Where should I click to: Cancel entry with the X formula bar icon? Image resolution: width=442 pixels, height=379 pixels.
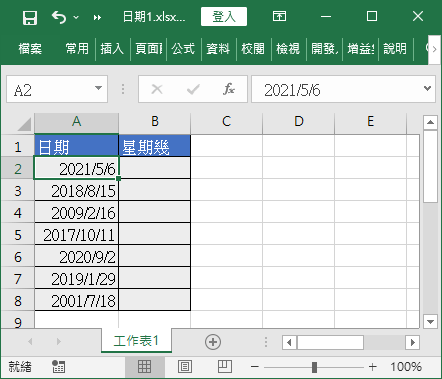point(157,89)
